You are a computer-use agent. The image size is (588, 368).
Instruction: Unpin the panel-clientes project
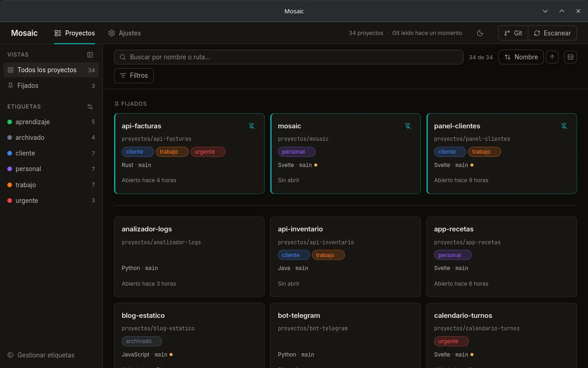pos(564,126)
